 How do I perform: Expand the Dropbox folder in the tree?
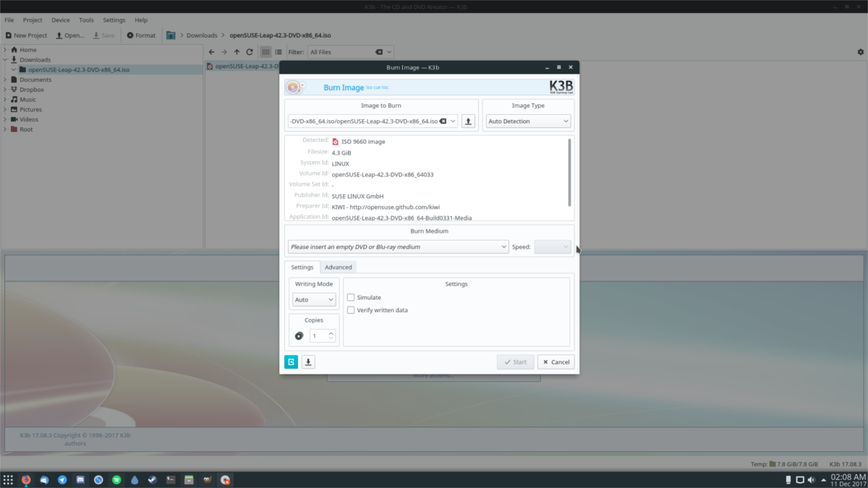point(5,90)
